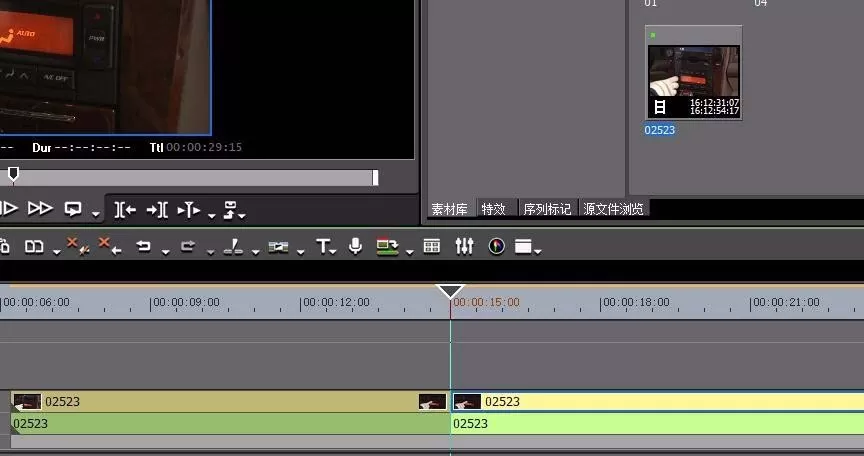The image size is (864, 456).
Task: Click the add cut point icon
Action: [x=234, y=247]
